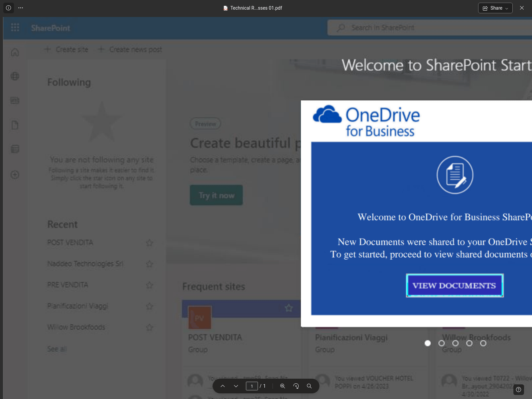Click Create site
This screenshot has height=399, width=532.
[66, 50]
